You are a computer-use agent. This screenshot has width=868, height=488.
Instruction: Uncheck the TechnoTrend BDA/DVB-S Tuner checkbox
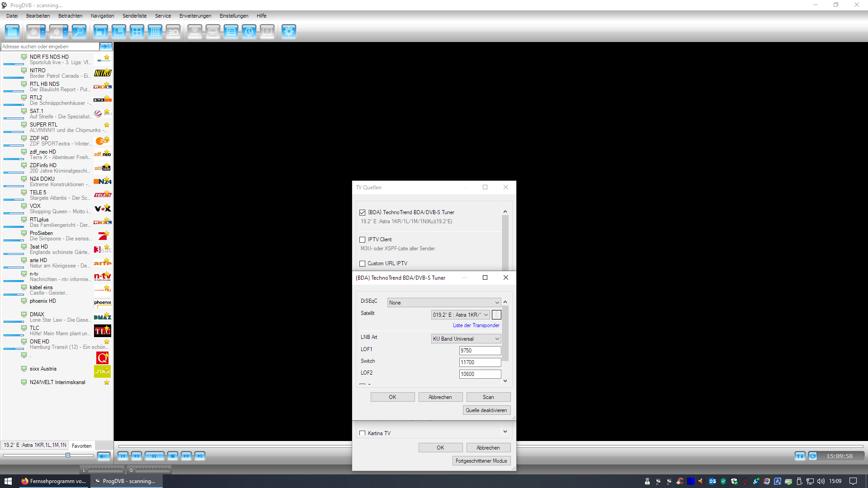pos(362,212)
